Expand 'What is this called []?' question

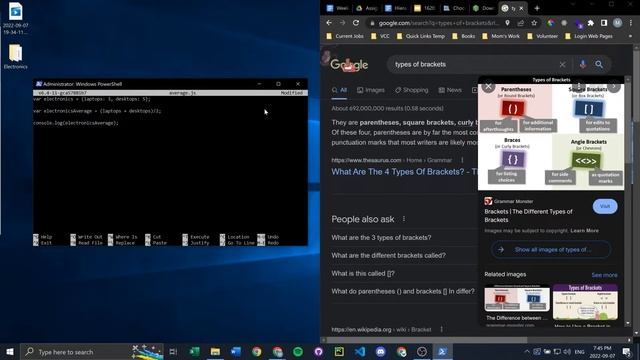[404, 273]
